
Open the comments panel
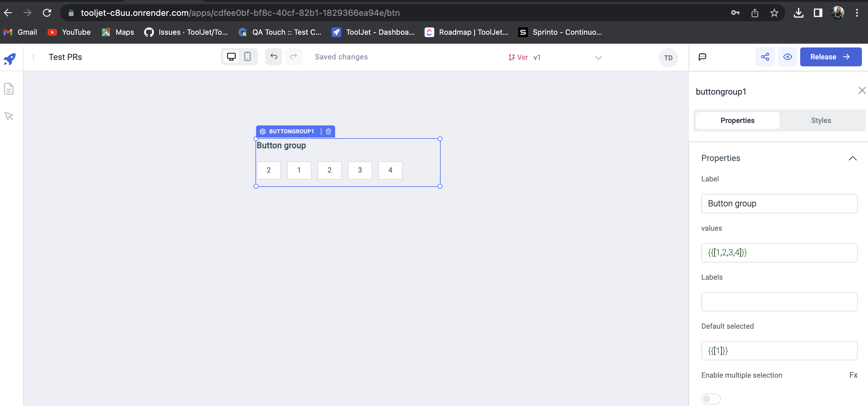(702, 57)
